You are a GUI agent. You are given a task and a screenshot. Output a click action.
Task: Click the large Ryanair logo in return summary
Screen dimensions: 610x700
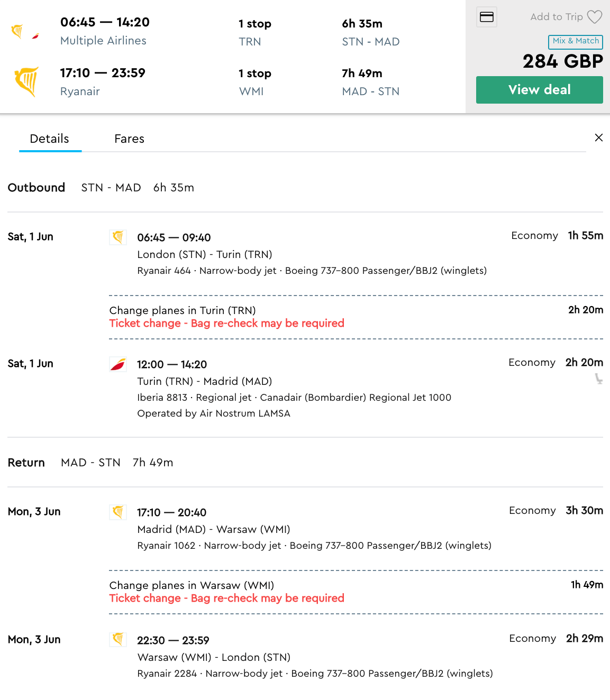(x=26, y=81)
